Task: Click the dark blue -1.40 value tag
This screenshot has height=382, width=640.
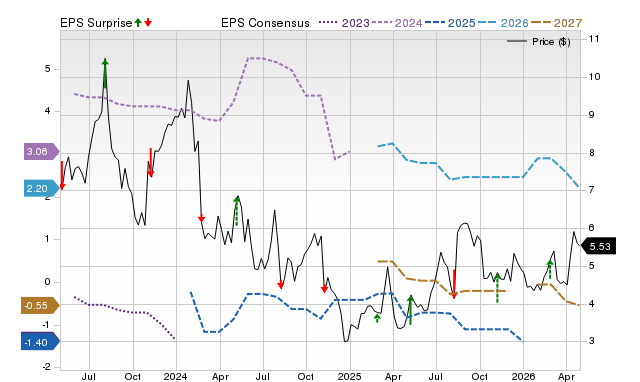Action: (40, 342)
